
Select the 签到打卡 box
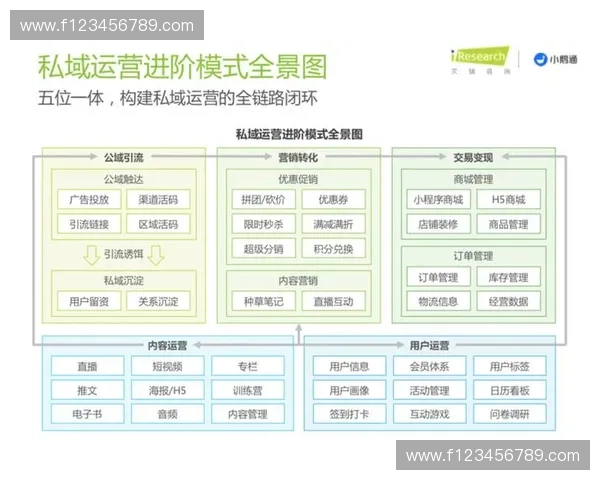(x=349, y=414)
